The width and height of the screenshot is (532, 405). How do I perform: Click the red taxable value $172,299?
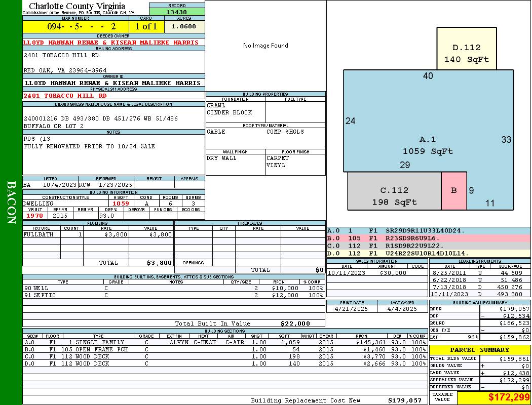(509, 397)
